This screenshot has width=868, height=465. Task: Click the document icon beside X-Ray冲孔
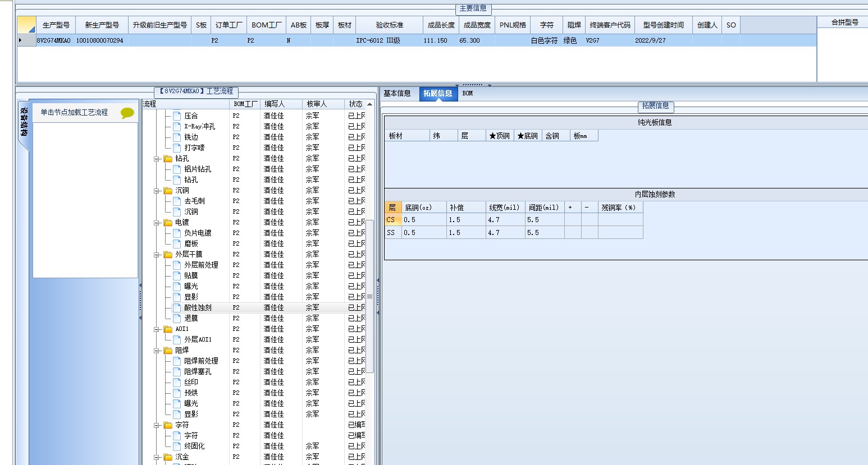pos(177,126)
